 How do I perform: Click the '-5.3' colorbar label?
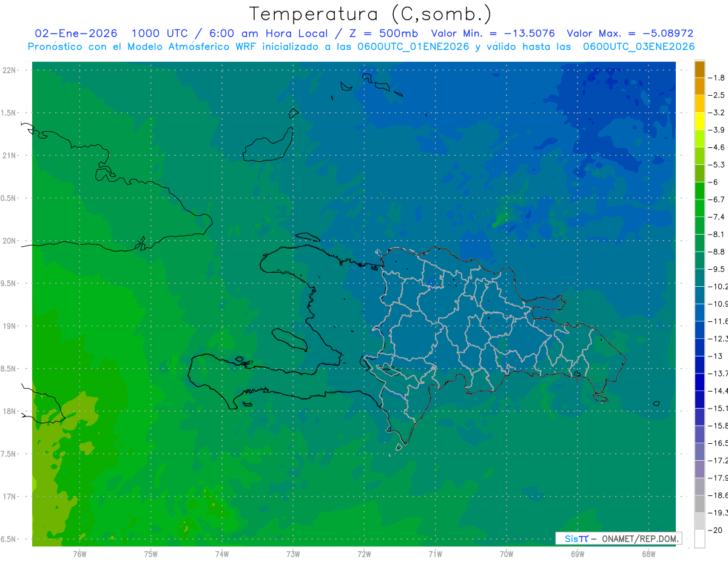click(718, 165)
